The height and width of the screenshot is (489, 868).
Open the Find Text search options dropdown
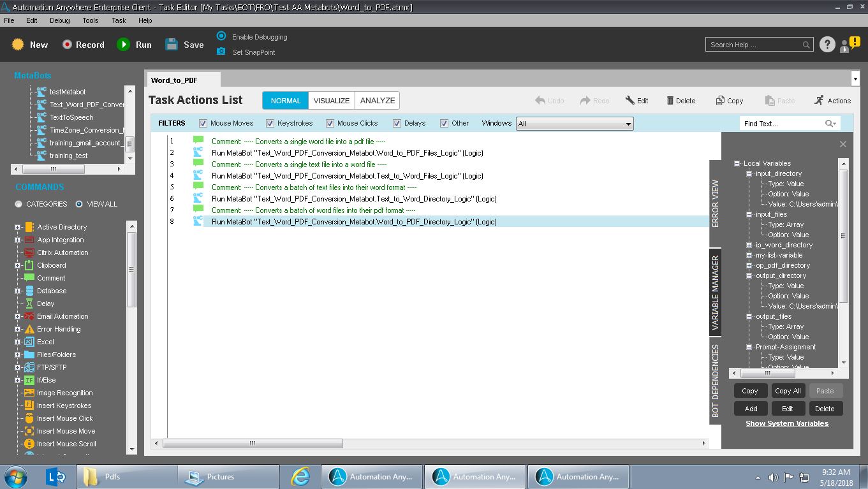pyautogui.click(x=830, y=124)
